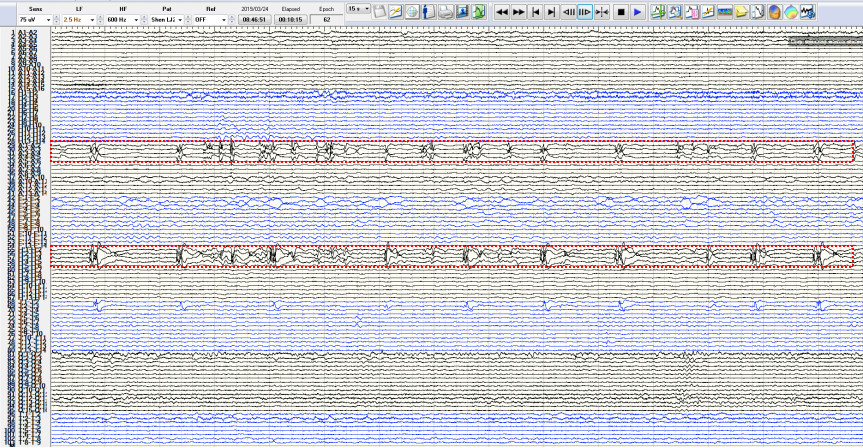This screenshot has height=448, width=863.
Task: Expand the 15 s page duration dropdown
Action: click(x=367, y=8)
